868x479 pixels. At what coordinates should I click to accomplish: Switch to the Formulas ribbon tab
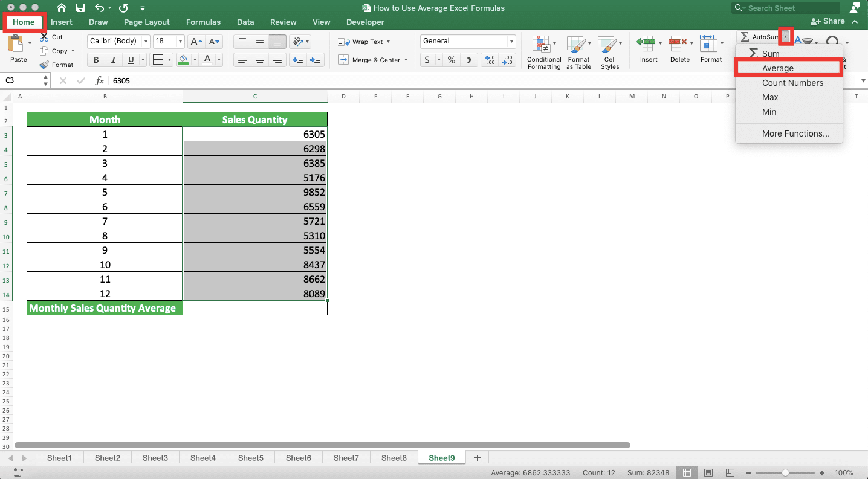tap(203, 22)
